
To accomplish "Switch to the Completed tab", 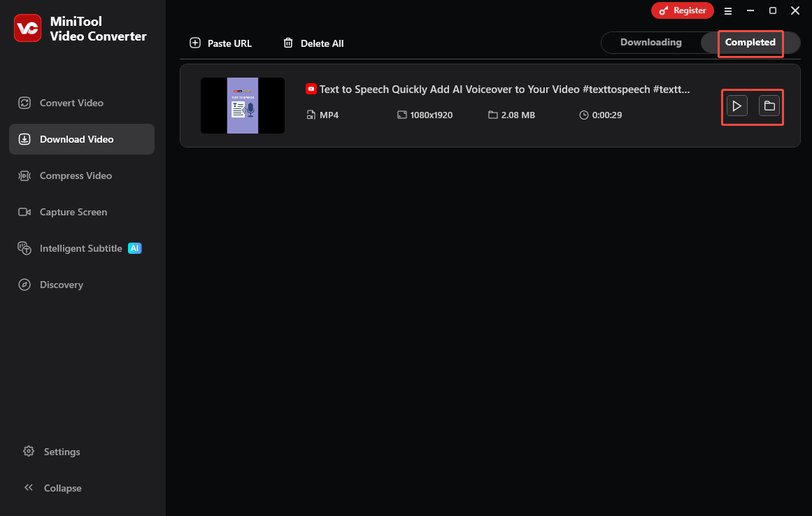I will (750, 42).
